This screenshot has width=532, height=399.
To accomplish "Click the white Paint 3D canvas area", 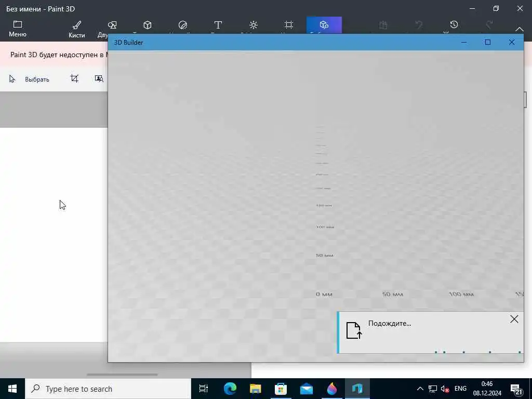I will 54,235.
